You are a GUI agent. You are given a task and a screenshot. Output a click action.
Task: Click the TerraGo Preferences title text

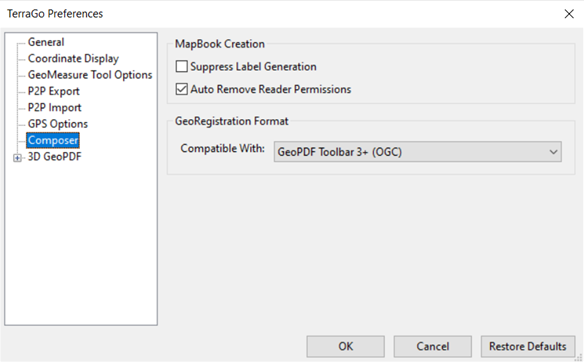pyautogui.click(x=55, y=14)
